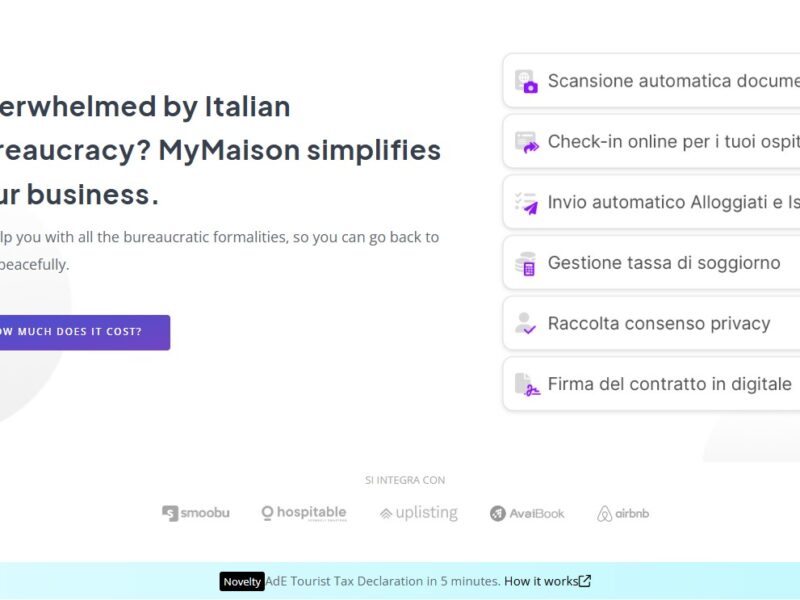Click the digital contract signature icon
The width and height of the screenshot is (800, 600).
tap(526, 384)
